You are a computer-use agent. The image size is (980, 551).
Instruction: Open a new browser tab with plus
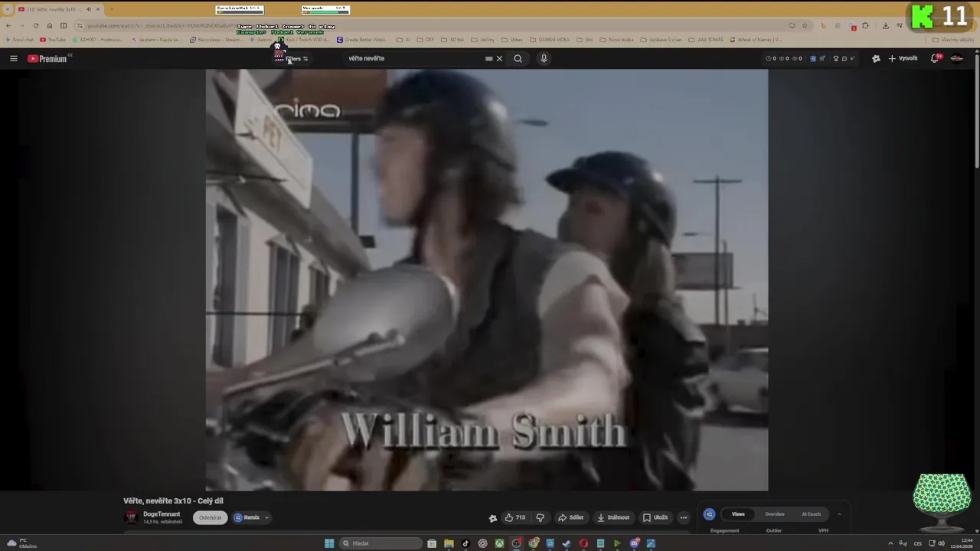point(112,9)
